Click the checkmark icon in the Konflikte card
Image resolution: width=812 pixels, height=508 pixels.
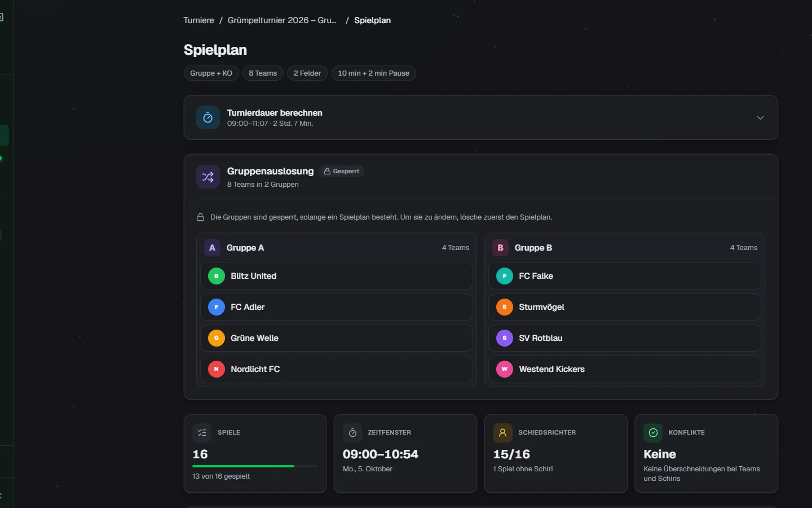[x=653, y=433]
